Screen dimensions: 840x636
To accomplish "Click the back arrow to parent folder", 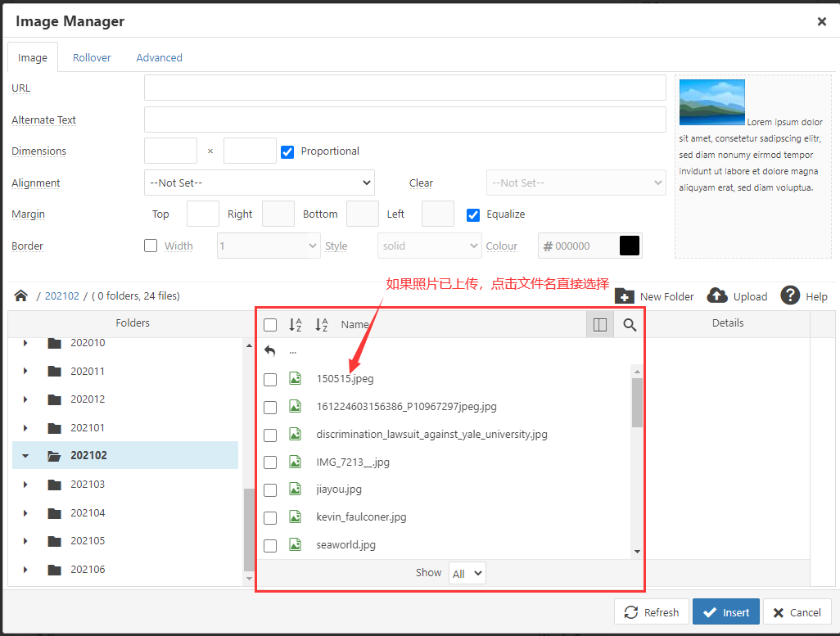I will click(x=270, y=351).
